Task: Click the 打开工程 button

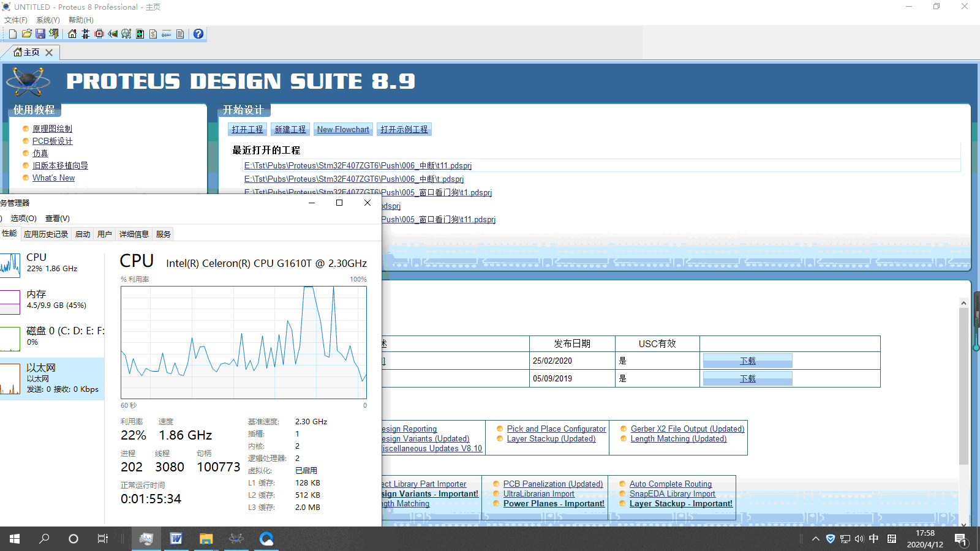Action: tap(247, 129)
